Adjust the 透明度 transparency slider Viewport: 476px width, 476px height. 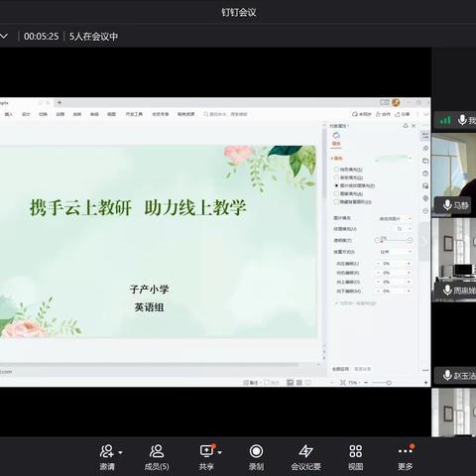point(394,240)
